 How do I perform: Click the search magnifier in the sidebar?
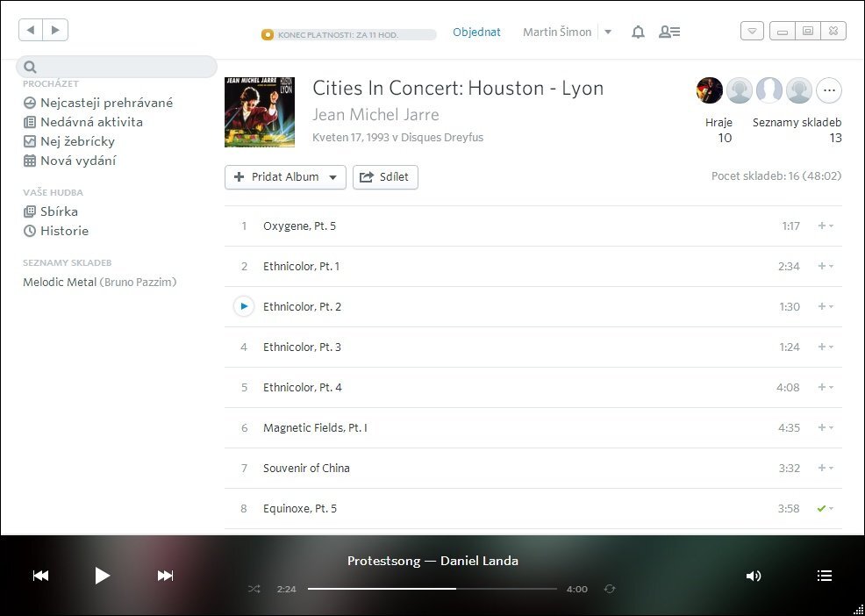pos(30,66)
